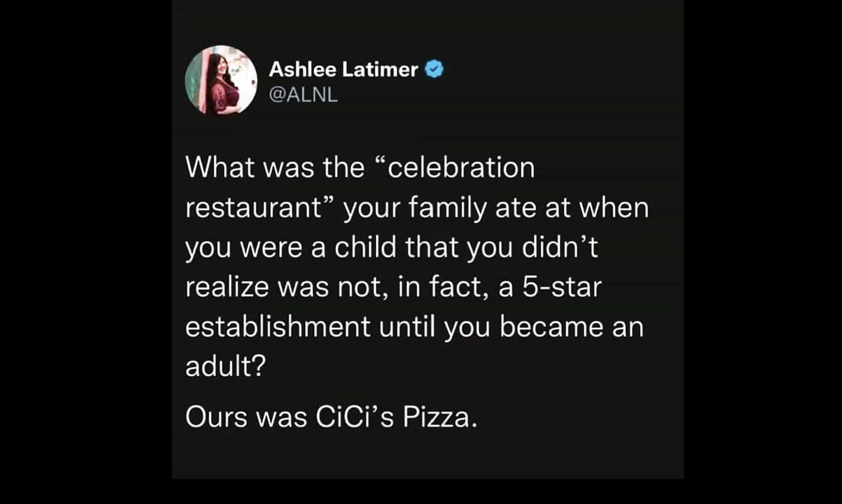This screenshot has width=842, height=504.
Task: Click the word "adult?" ending the question
Action: click(225, 367)
